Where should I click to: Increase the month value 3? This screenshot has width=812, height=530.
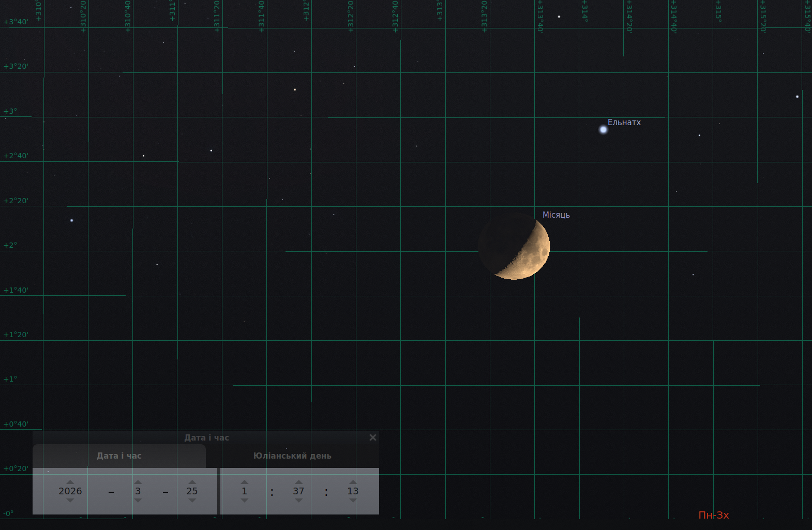pyautogui.click(x=138, y=482)
